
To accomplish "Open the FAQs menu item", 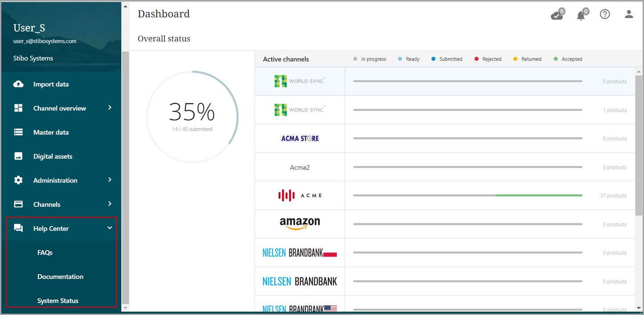I will [x=45, y=253].
